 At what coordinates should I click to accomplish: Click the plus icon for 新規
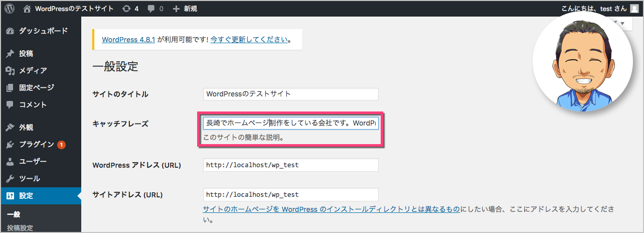pos(176,9)
